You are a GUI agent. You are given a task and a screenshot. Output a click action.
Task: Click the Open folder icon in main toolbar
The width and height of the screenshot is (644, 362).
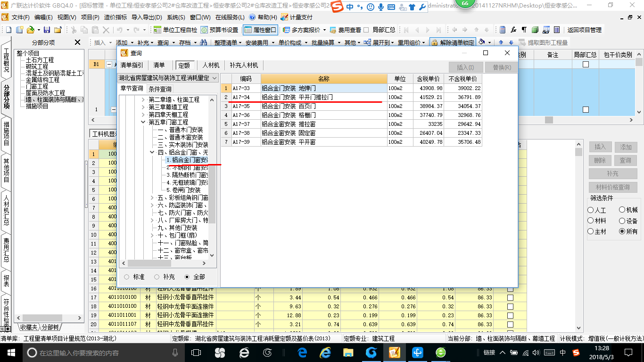pos(30,30)
